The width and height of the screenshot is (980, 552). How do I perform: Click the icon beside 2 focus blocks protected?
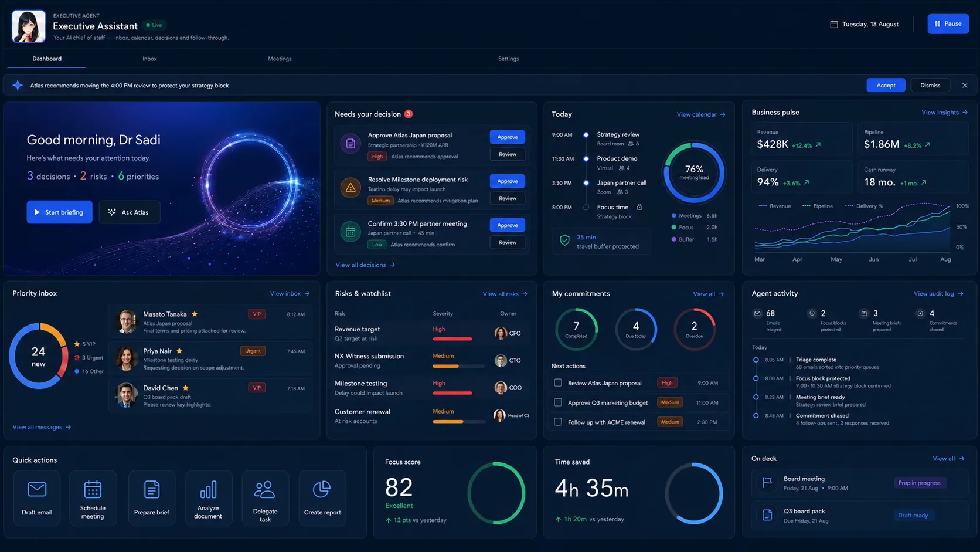click(812, 313)
